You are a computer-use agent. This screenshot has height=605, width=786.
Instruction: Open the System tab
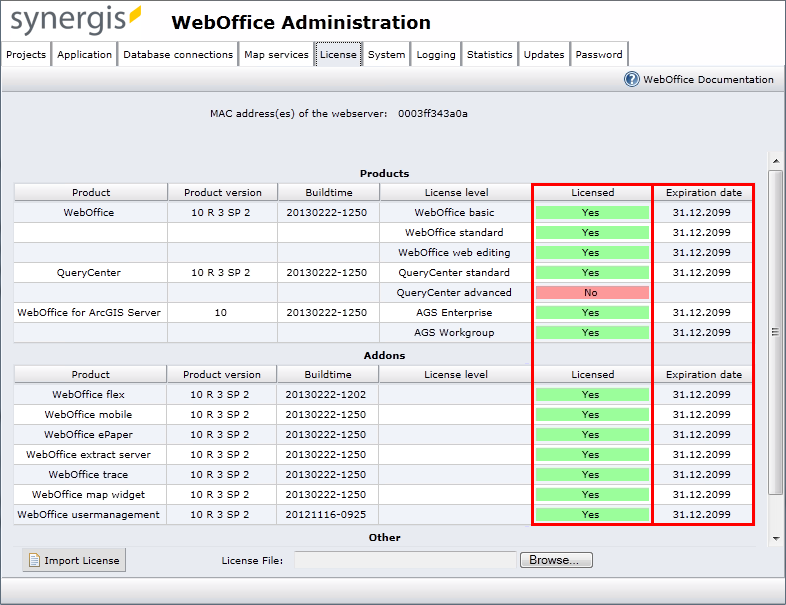click(386, 54)
